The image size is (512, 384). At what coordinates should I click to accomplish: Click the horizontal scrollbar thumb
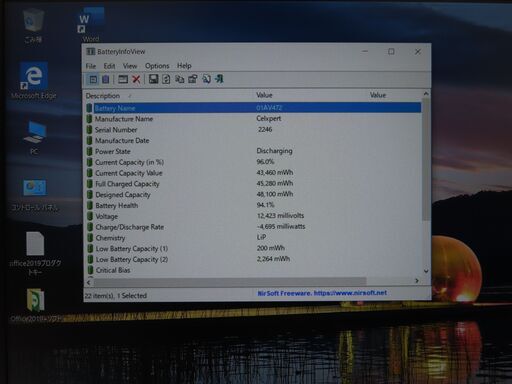click(x=230, y=282)
